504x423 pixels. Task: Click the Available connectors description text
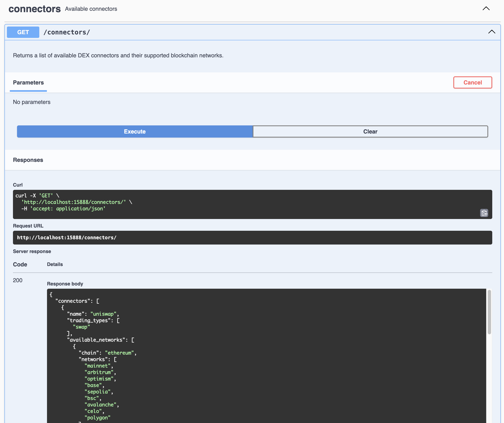click(91, 9)
